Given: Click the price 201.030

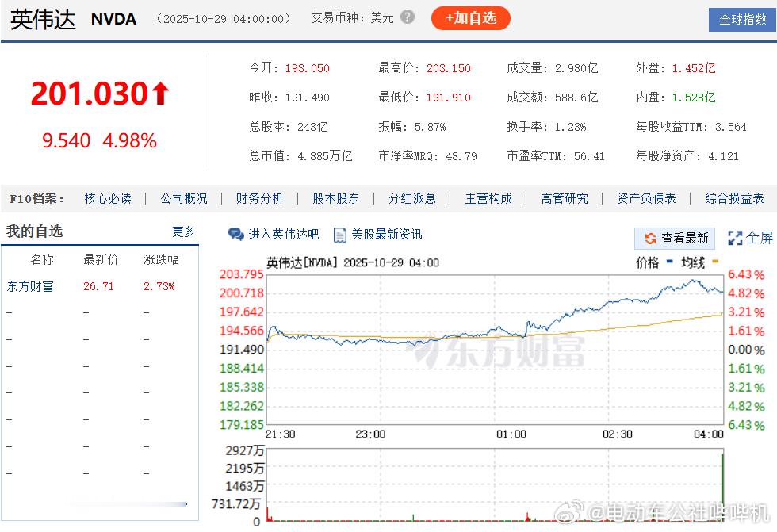Looking at the screenshot, I should pos(89,94).
